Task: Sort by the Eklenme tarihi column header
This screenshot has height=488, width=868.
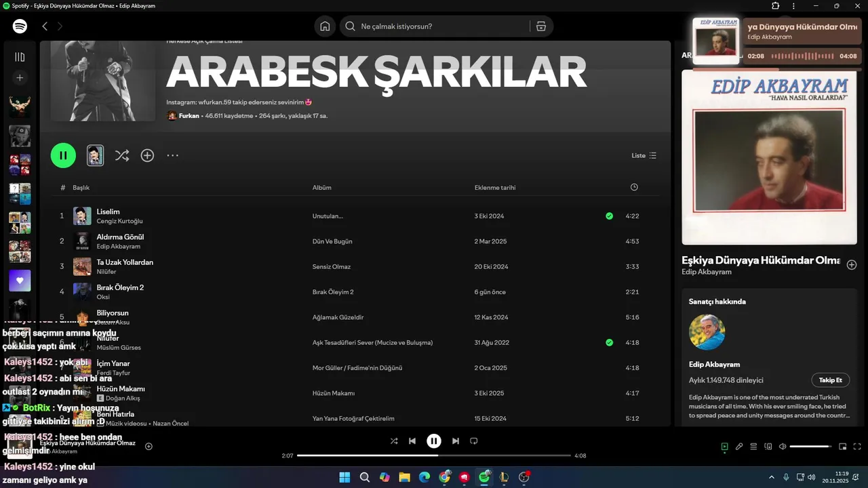Action: coord(495,188)
